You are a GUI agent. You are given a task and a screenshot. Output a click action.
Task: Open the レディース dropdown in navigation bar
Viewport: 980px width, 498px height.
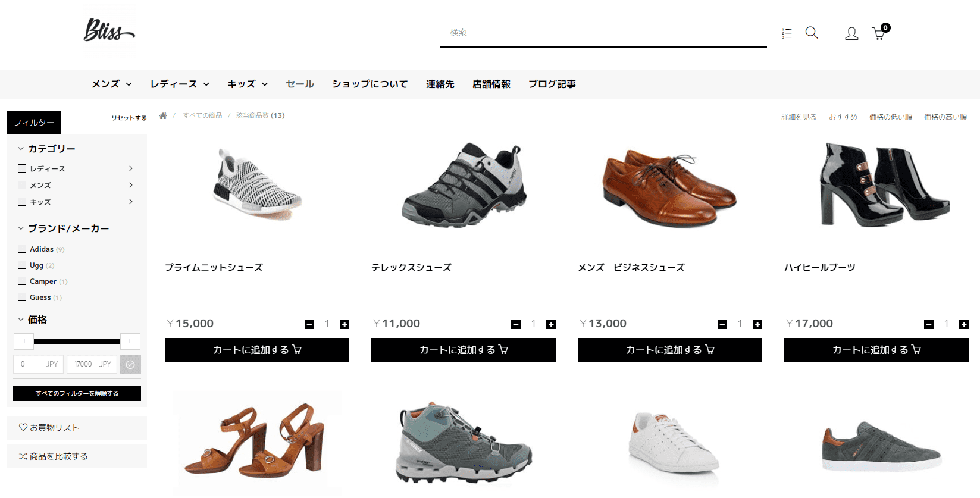point(180,84)
